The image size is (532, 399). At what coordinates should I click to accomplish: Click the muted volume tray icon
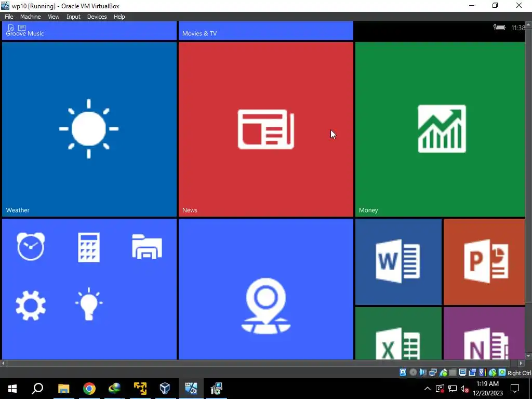pos(465,389)
